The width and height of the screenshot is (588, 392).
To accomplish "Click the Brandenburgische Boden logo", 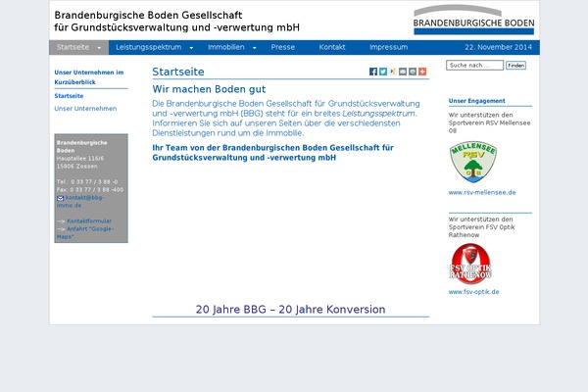I will click(x=474, y=20).
